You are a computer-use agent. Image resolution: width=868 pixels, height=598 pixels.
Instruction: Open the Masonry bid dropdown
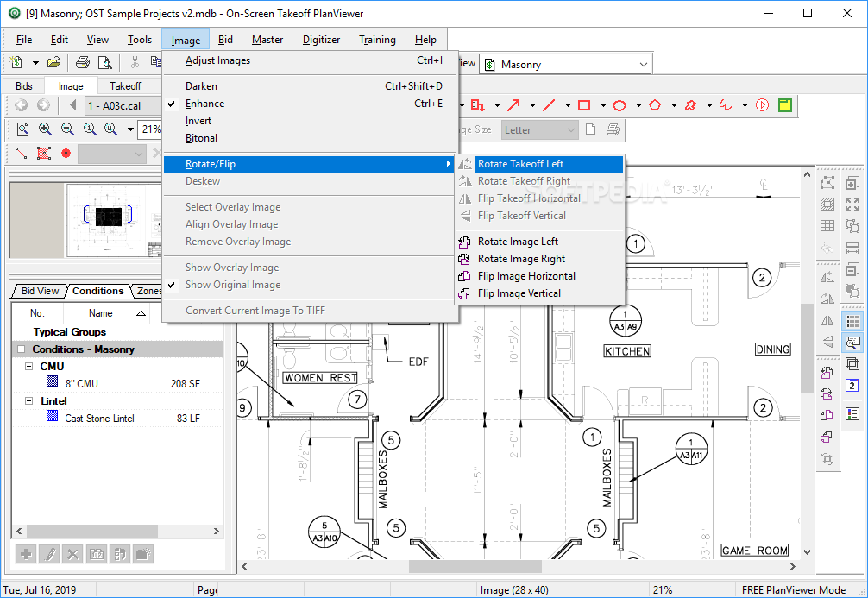[644, 64]
